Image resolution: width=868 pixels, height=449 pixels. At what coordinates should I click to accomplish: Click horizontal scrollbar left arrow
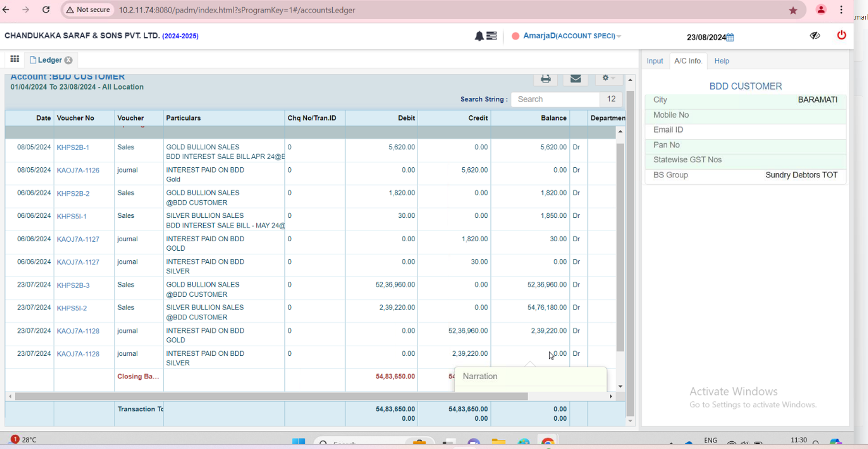click(10, 396)
